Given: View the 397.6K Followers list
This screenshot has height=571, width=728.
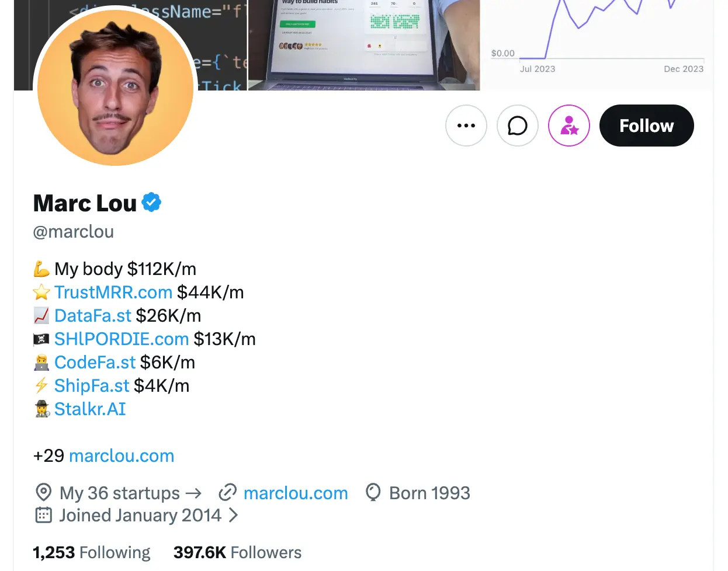Looking at the screenshot, I should (237, 552).
